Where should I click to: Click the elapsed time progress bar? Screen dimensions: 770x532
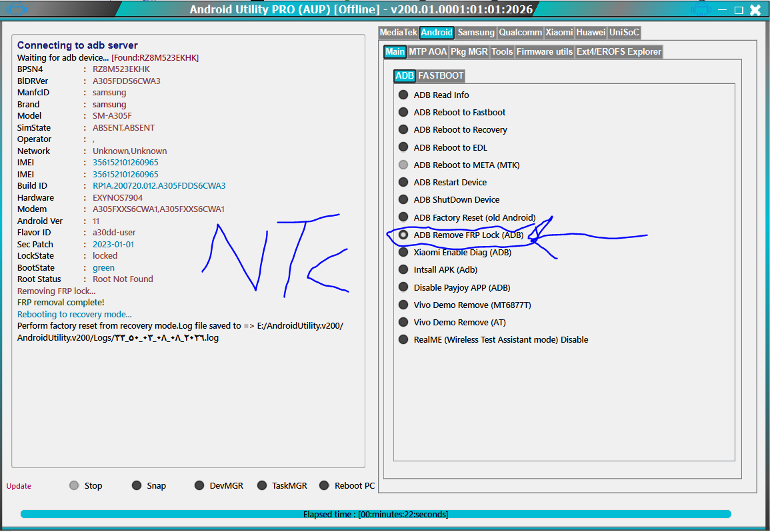click(x=376, y=514)
